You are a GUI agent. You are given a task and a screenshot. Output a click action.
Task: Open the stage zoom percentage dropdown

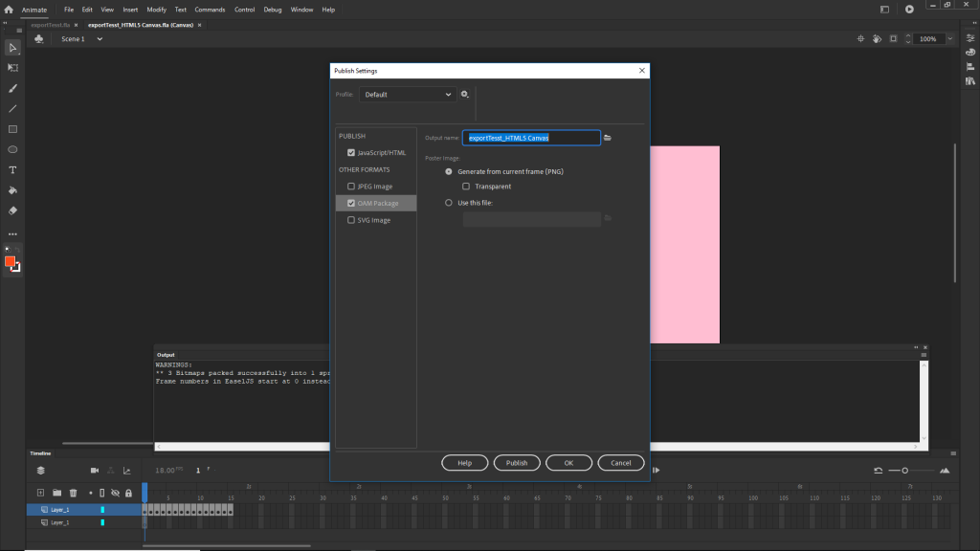coord(949,39)
